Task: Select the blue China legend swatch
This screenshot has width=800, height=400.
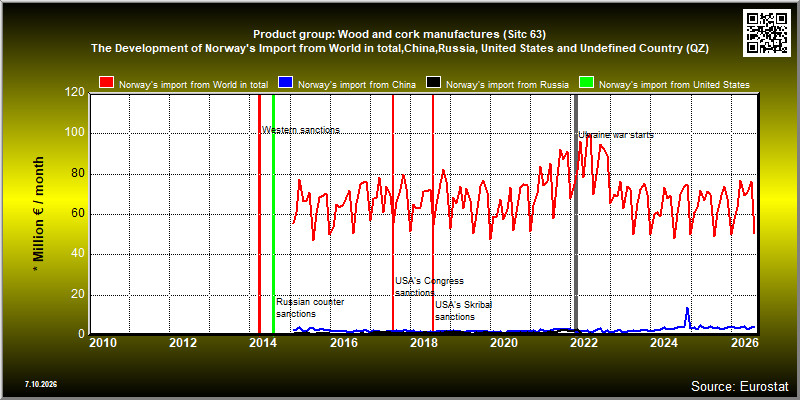Action: pyautogui.click(x=285, y=84)
